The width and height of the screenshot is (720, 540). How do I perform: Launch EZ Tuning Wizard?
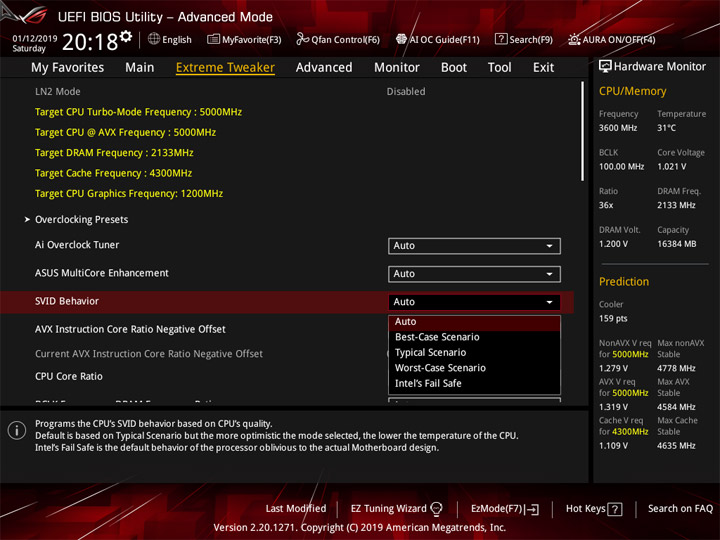396,509
